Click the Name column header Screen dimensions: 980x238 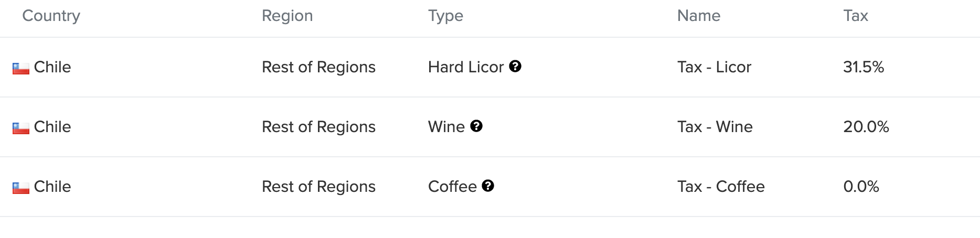699,16
